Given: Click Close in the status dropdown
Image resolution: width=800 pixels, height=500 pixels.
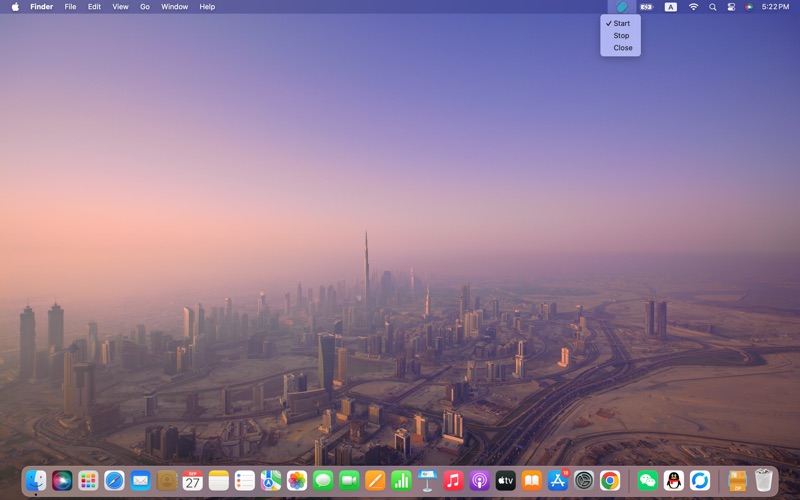Looking at the screenshot, I should [x=622, y=48].
